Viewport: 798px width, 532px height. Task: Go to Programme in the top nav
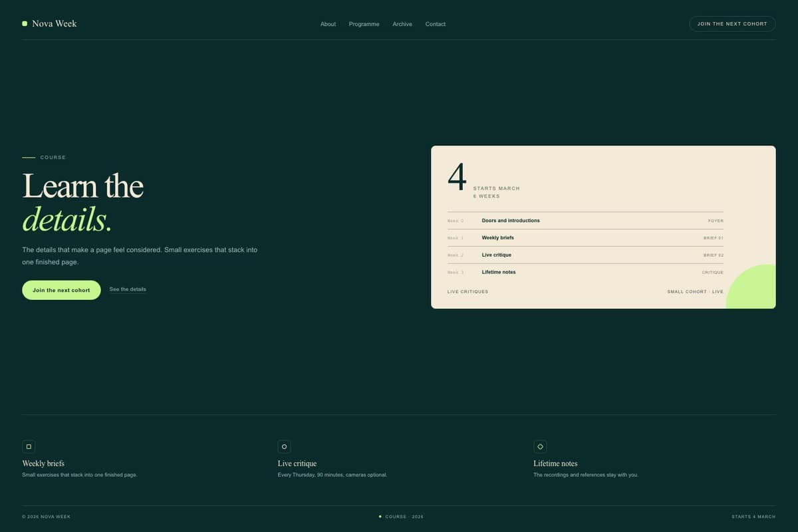(x=364, y=24)
